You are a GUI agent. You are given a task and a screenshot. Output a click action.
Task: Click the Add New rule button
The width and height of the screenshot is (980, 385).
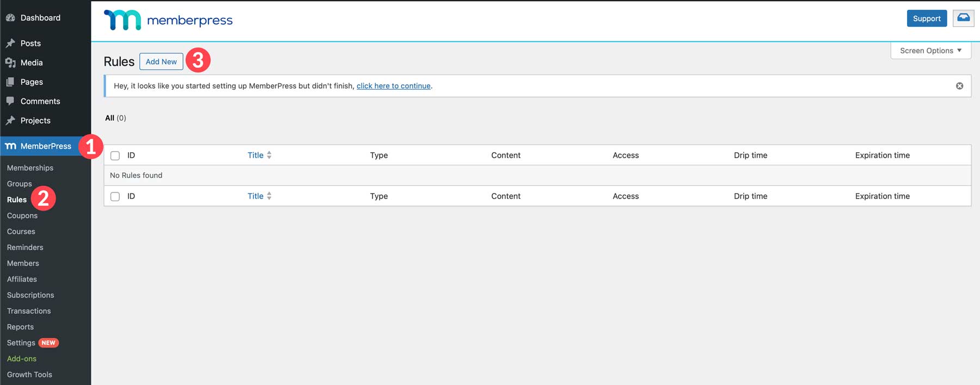point(161,61)
